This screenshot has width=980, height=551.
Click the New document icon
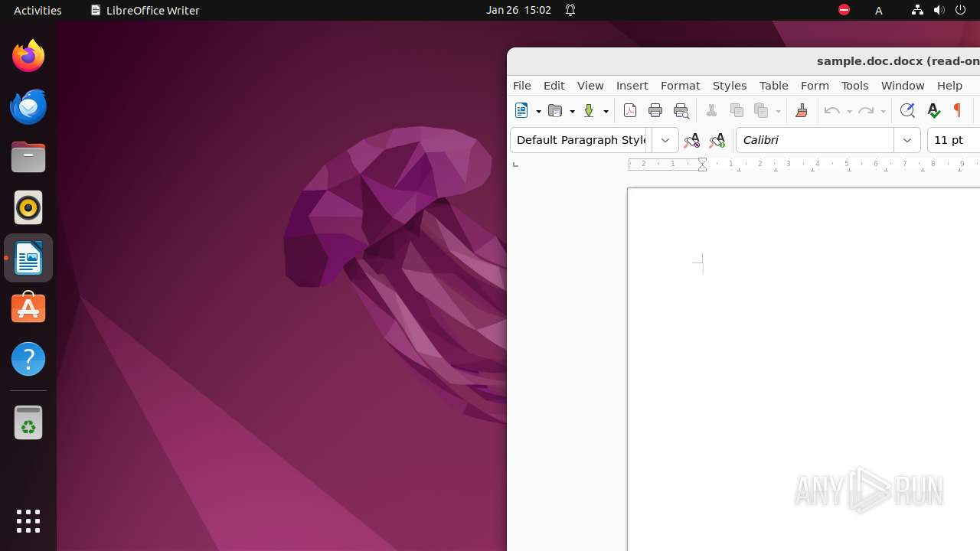click(x=521, y=111)
